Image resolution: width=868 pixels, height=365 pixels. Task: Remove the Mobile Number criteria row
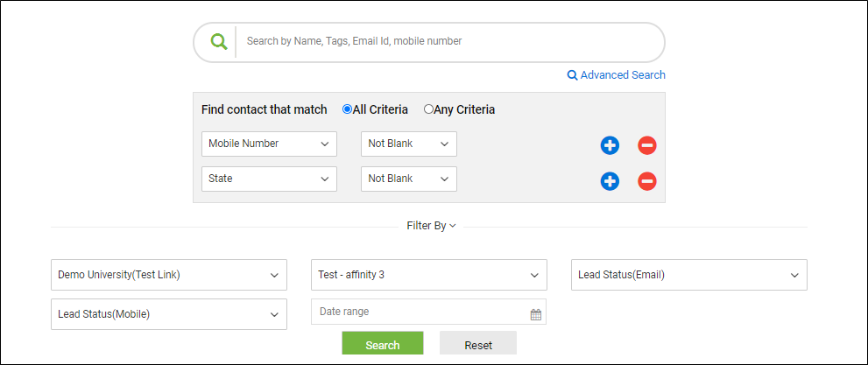(x=646, y=145)
